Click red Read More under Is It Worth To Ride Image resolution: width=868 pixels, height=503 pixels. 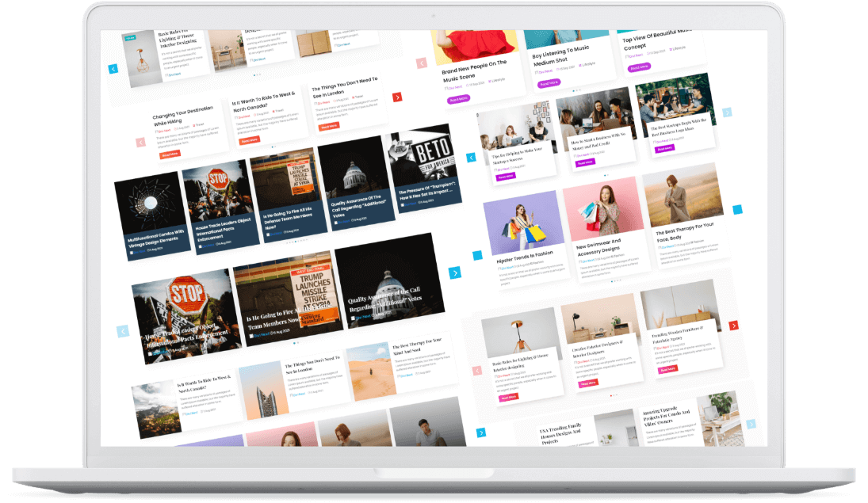249,140
